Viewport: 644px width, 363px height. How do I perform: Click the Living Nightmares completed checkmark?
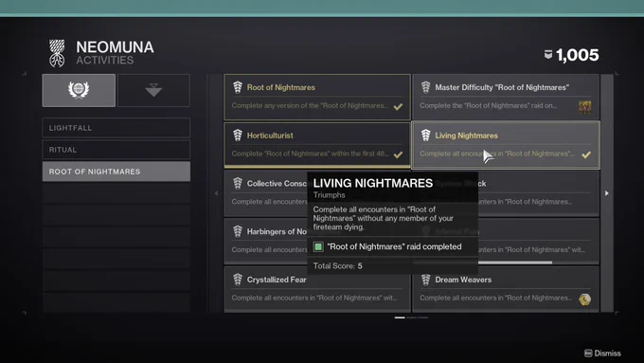point(586,155)
